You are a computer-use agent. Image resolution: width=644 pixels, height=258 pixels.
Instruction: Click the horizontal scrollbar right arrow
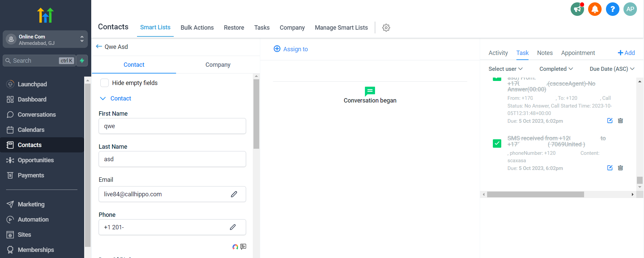point(633,195)
